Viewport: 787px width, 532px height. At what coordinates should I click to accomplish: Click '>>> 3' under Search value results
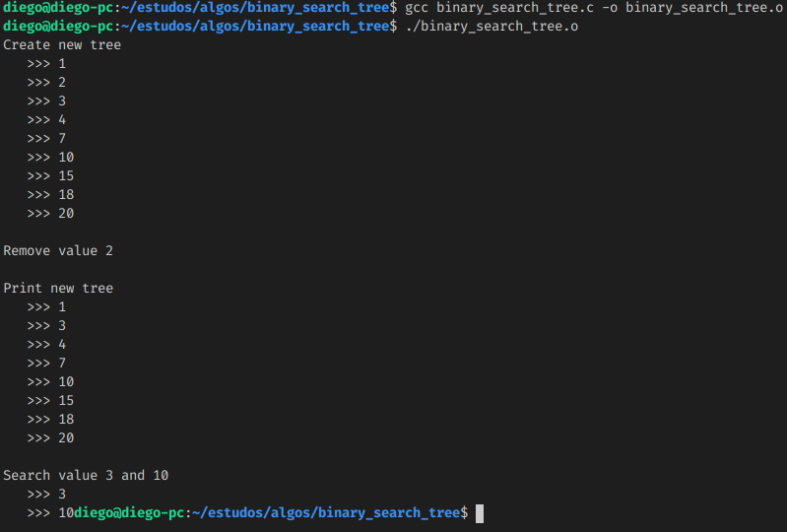pyautogui.click(x=46, y=494)
